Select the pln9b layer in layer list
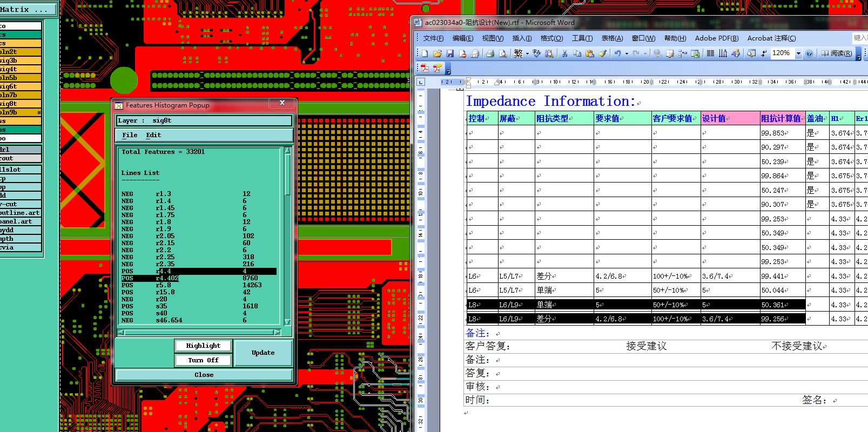Viewport: 868px width, 432px height. 21,112
